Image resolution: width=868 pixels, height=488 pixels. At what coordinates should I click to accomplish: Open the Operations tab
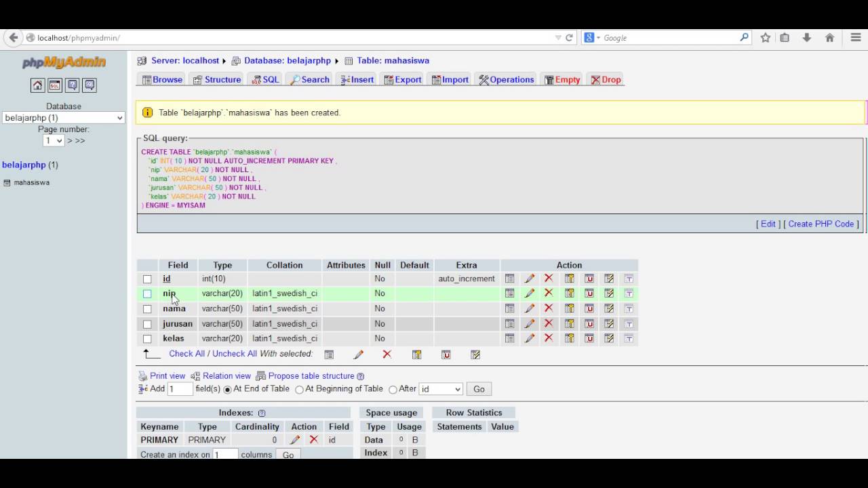click(x=506, y=79)
